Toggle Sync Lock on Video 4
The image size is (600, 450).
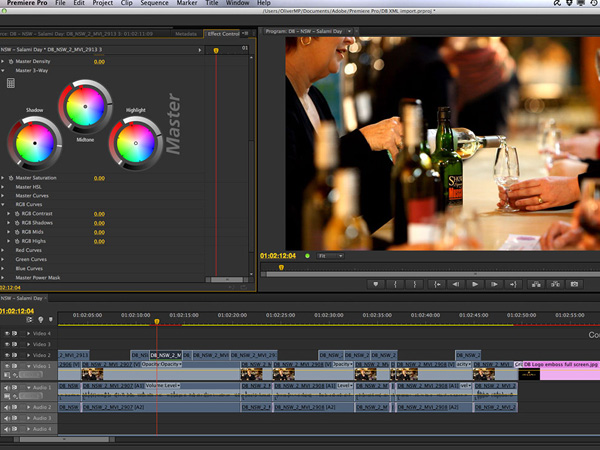pyautogui.click(x=15, y=333)
